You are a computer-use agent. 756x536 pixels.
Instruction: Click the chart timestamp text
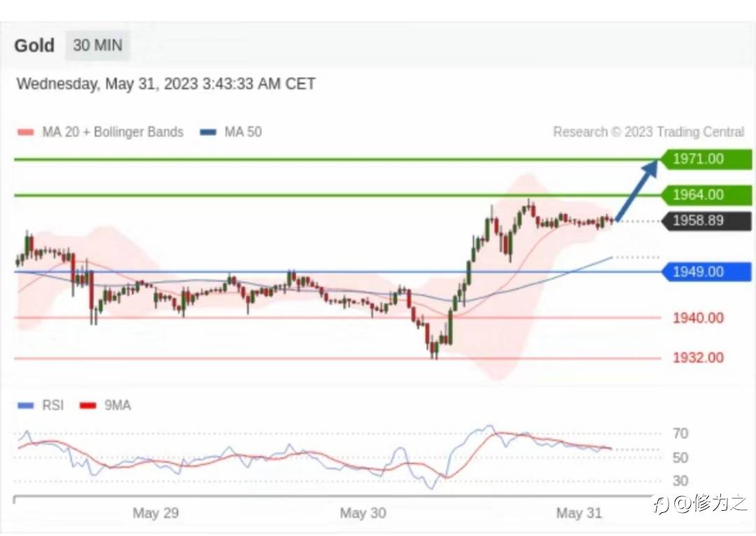(x=166, y=84)
